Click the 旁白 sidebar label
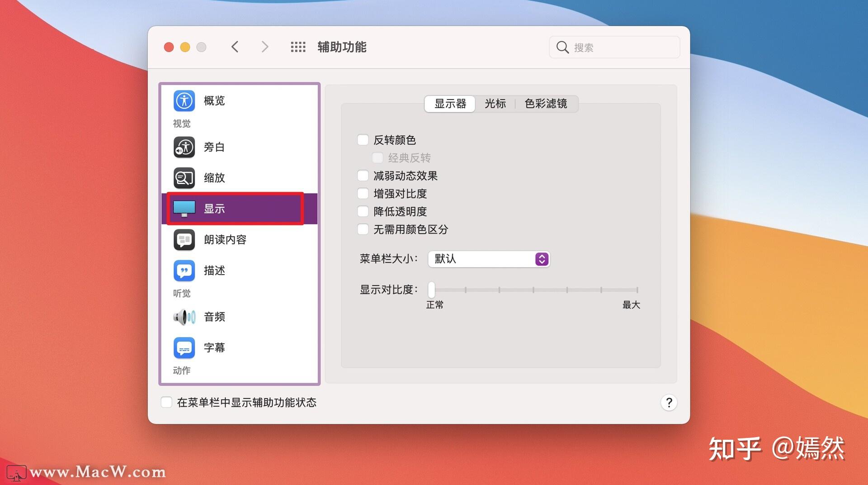 point(214,147)
